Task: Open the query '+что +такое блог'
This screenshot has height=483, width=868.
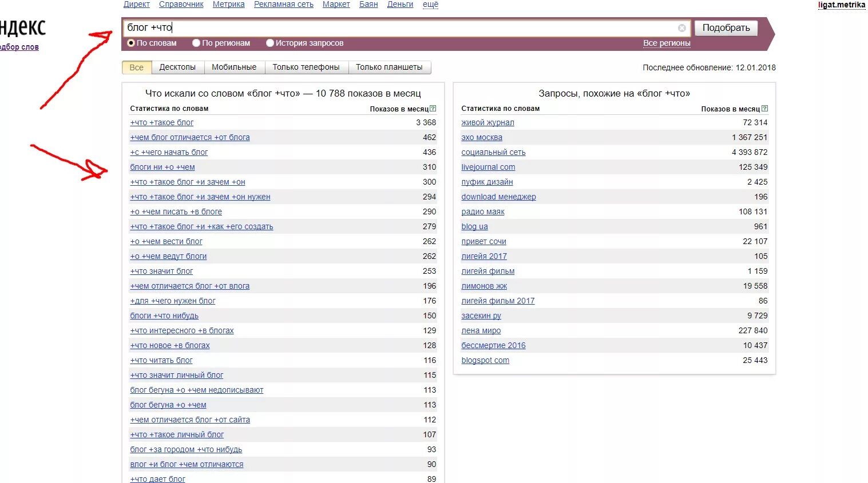Action: click(162, 122)
